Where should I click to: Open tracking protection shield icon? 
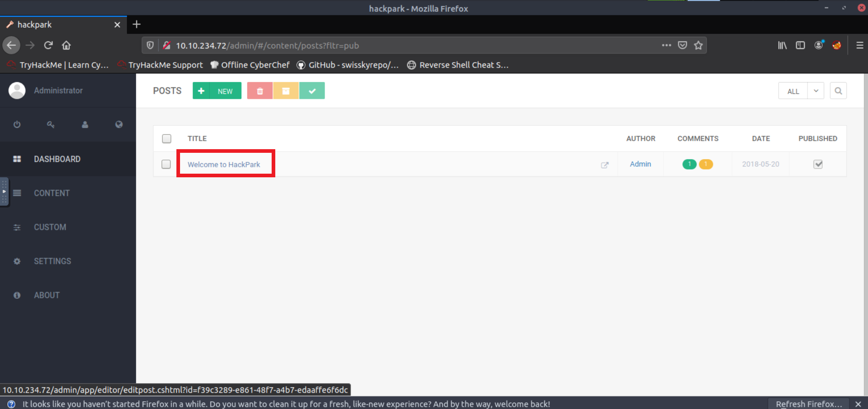(x=150, y=45)
